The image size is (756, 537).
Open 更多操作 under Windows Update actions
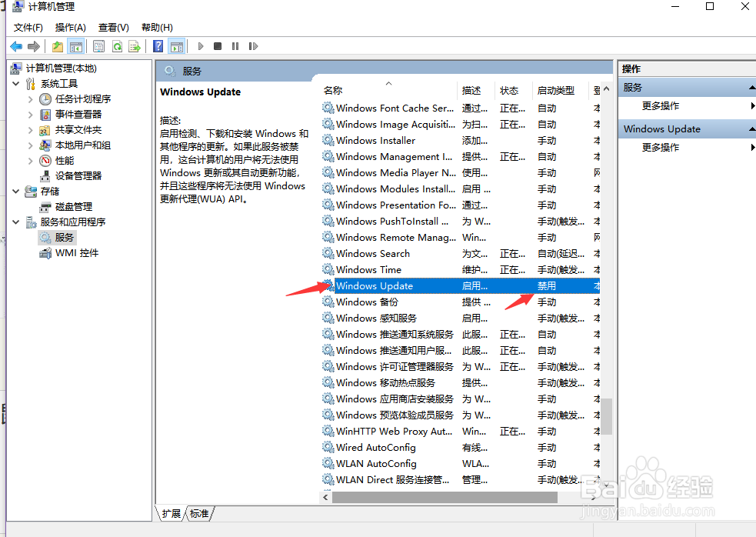tap(661, 147)
